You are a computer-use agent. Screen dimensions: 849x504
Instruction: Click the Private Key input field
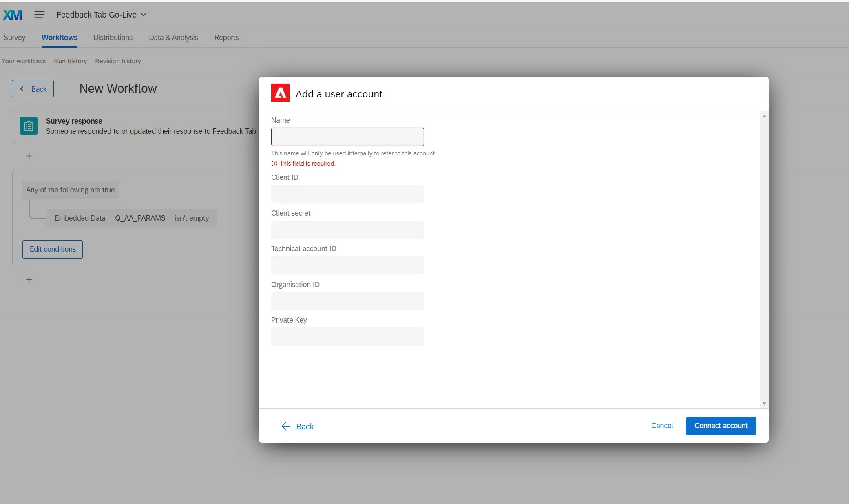click(347, 337)
